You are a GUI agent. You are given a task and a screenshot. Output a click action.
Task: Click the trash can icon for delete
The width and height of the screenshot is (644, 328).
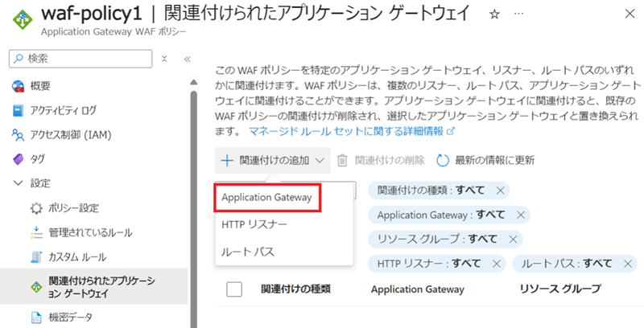coord(342,160)
